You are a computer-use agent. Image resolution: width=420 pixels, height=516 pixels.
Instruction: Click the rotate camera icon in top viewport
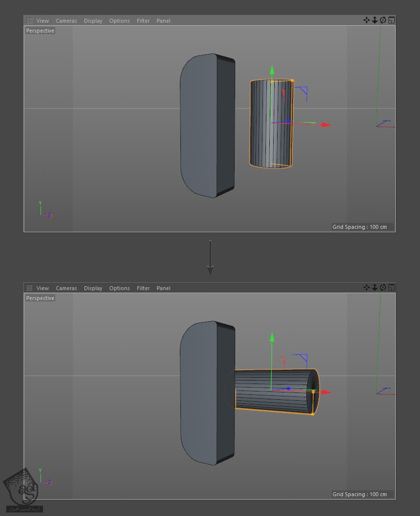coord(383,20)
